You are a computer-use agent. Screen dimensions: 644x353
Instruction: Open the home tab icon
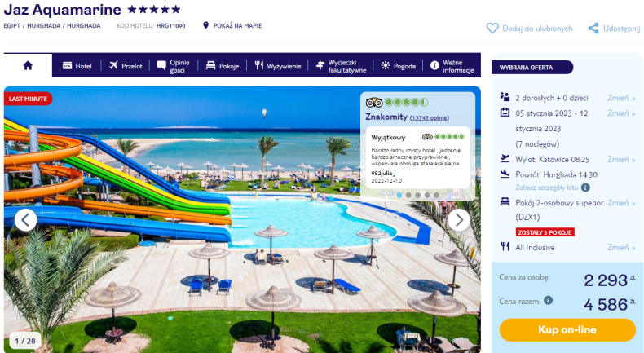[28, 66]
